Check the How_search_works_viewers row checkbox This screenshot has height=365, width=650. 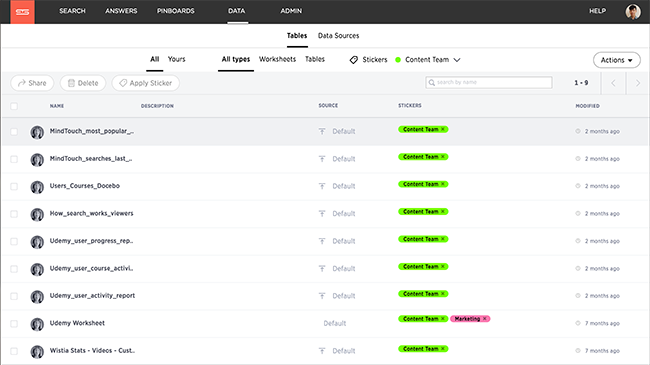pos(14,214)
